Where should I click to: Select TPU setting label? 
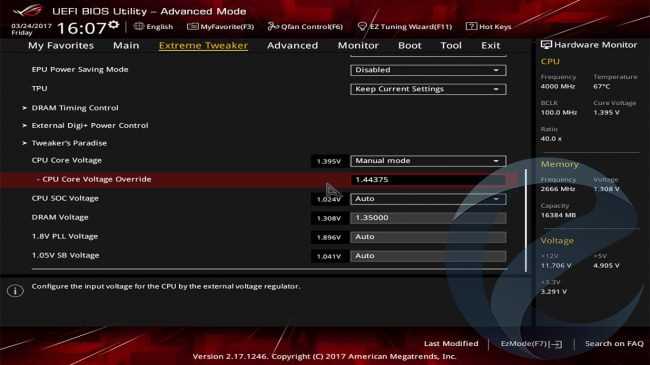39,88
